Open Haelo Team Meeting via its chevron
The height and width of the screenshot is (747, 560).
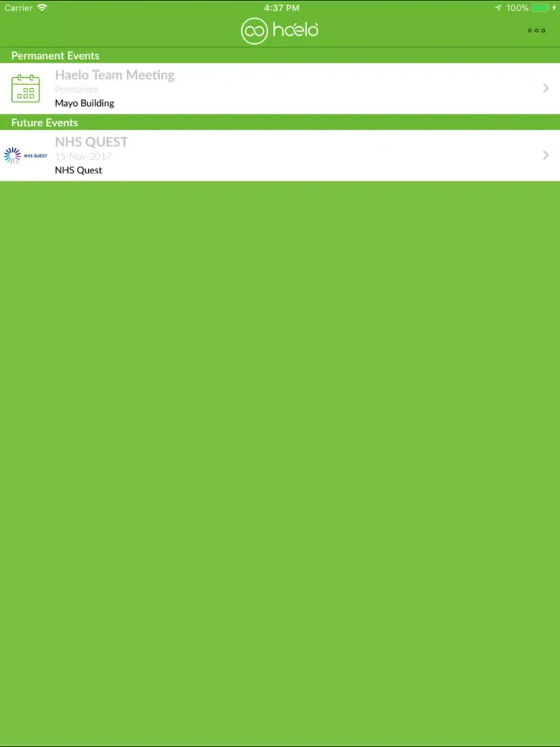coord(546,88)
